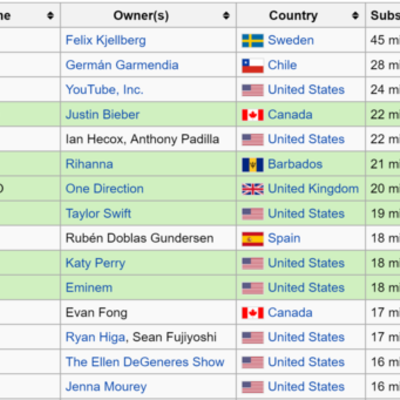Image resolution: width=400 pixels, height=400 pixels.
Task: Click US flag in Ellen DeGeneres Show row
Action: 253,362
